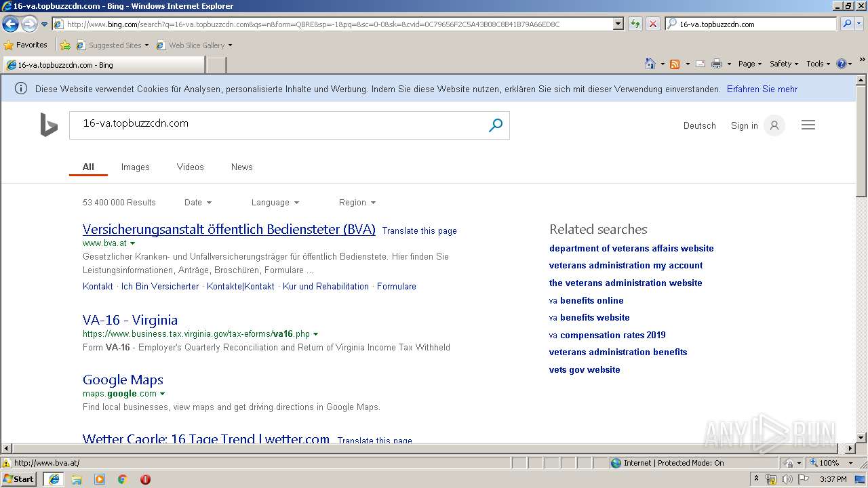The height and width of the screenshot is (488, 868).
Task: Expand the Language filter dropdown
Action: tap(275, 203)
